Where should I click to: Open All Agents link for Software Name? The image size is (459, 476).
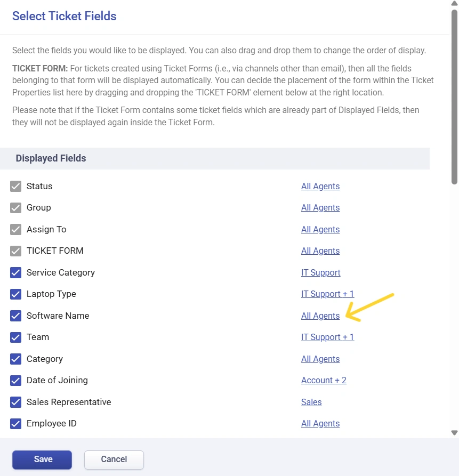pyautogui.click(x=320, y=316)
